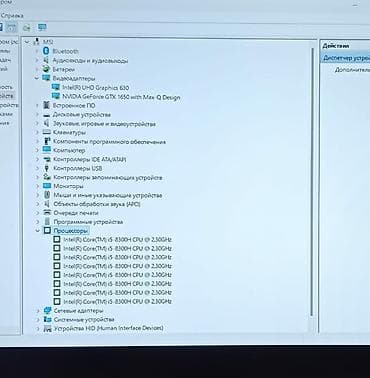Click the Контроллеры запоминающих устройств icon
The image size is (370, 378).
[x=47, y=177]
